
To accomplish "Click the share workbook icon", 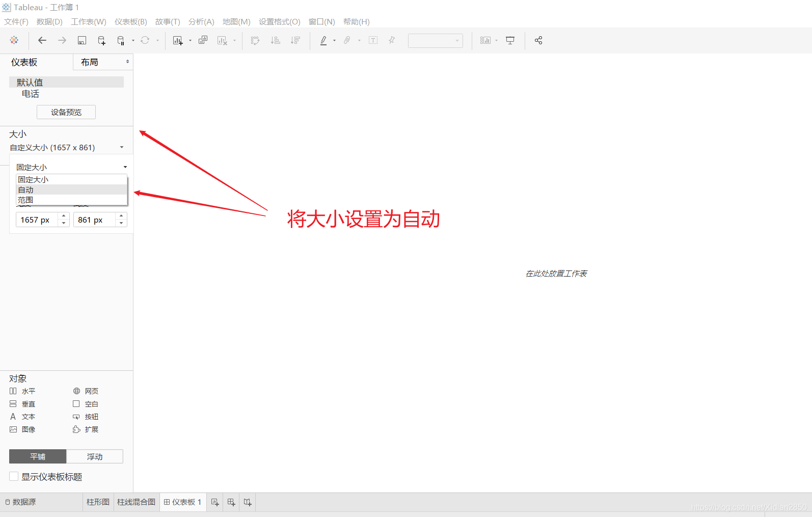I will click(x=538, y=40).
